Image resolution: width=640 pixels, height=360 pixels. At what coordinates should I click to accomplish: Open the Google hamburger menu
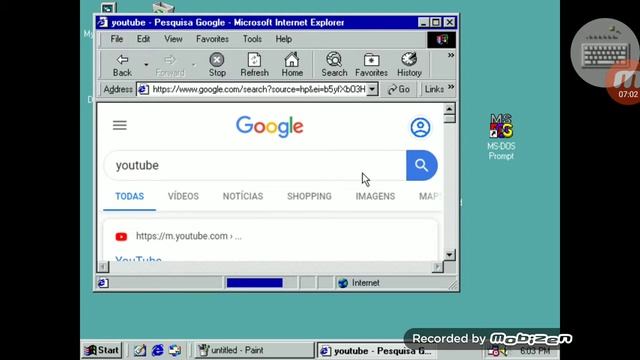(x=120, y=125)
